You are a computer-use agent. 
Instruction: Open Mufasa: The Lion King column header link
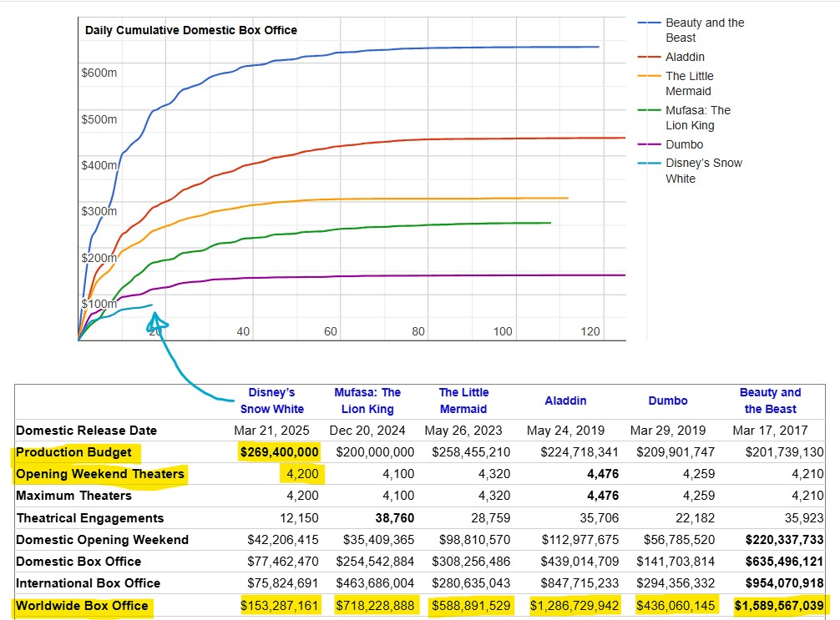click(367, 401)
